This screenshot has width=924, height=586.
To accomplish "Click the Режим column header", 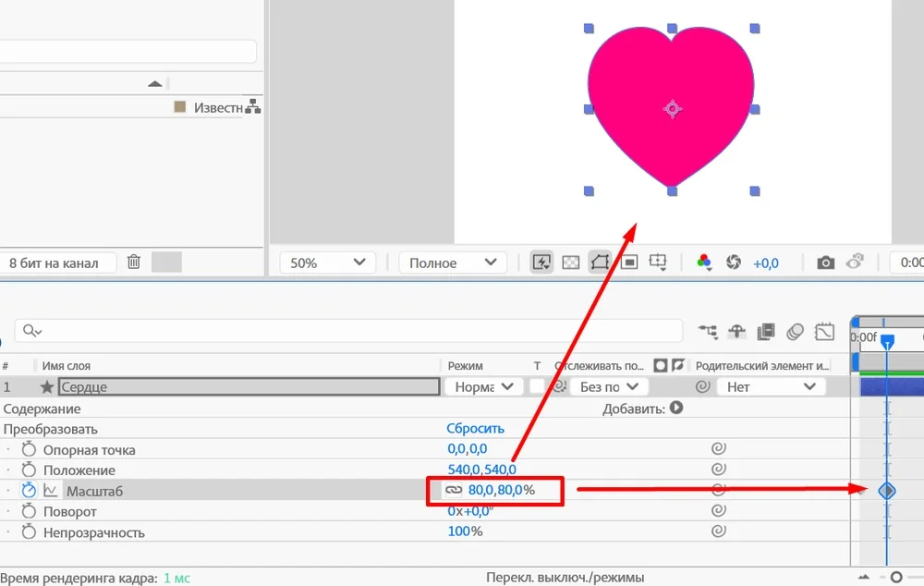I will coord(465,365).
